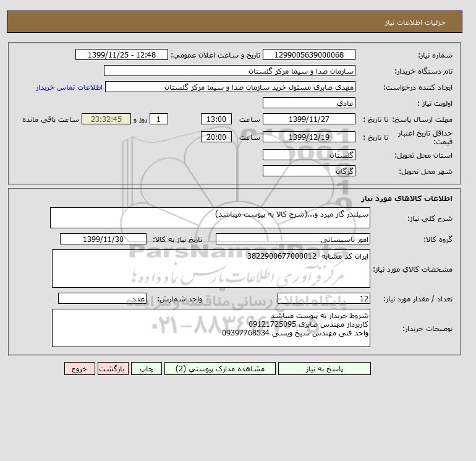This screenshot has height=461, width=476.
Task: Click buyer organization name field
Action: pos(229,71)
